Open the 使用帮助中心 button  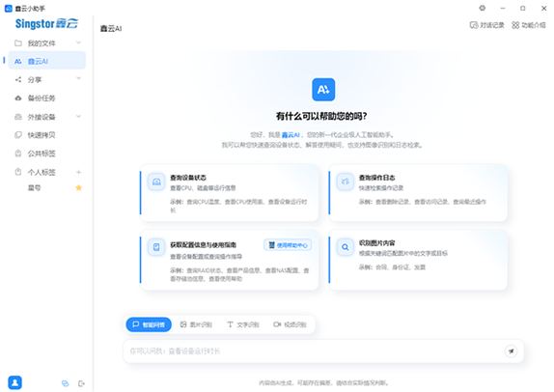[x=288, y=245]
